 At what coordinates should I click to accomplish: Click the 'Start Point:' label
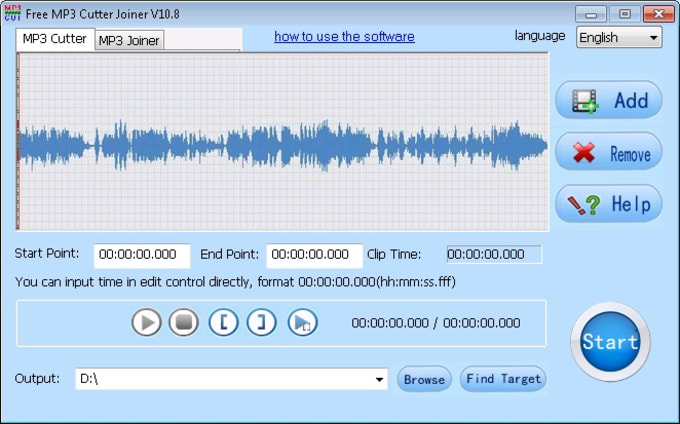click(x=47, y=253)
